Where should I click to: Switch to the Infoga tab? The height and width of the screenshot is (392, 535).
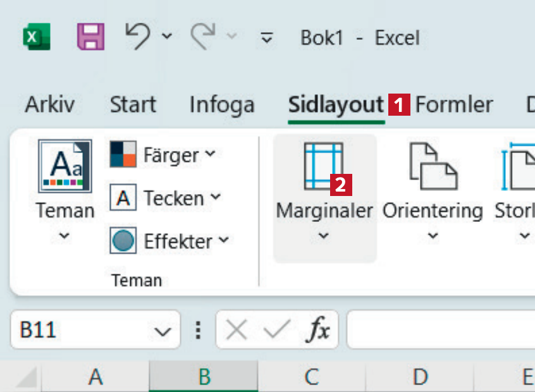[221, 104]
